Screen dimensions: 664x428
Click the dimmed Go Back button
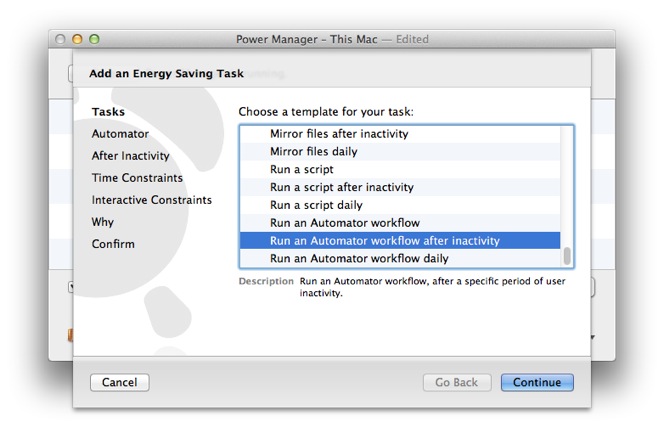pyautogui.click(x=457, y=382)
